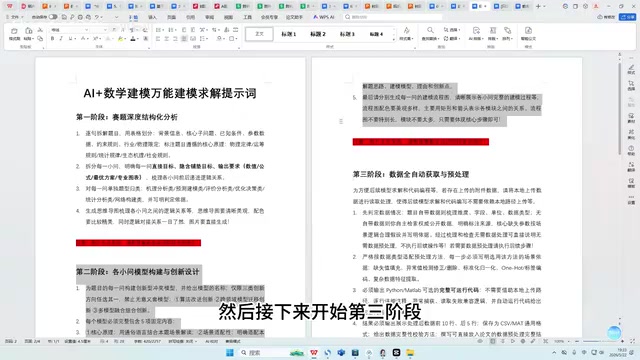Screen dimensions: 640x360
Task: Open the 引用 References tab
Action: (x=191, y=17)
